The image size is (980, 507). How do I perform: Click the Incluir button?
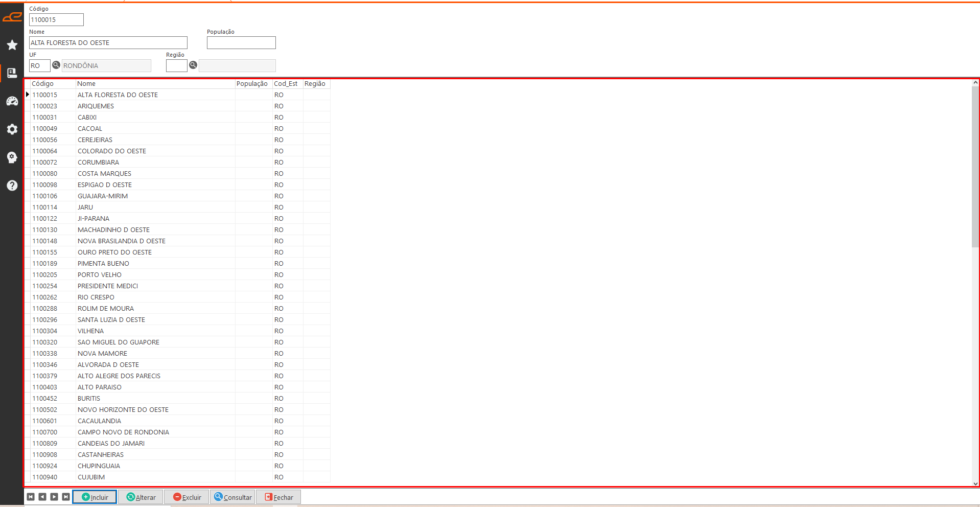click(95, 497)
